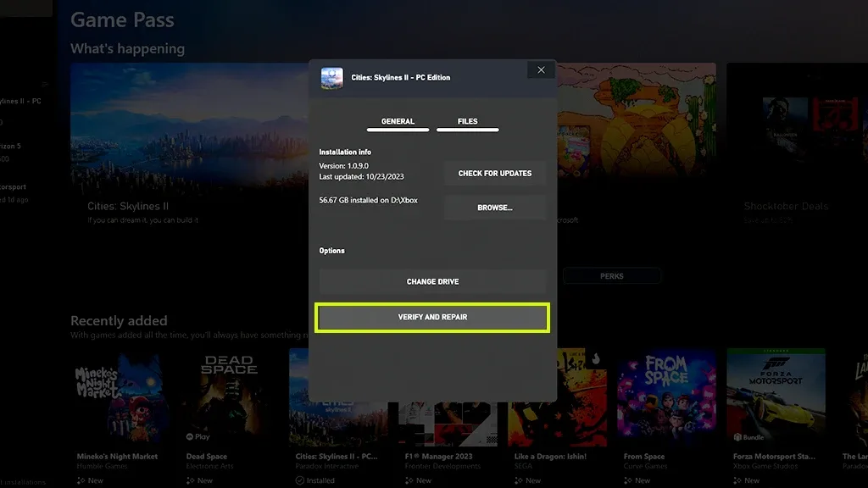The width and height of the screenshot is (868, 488).
Task: Open From Space game thumbnail
Action: (x=666, y=397)
